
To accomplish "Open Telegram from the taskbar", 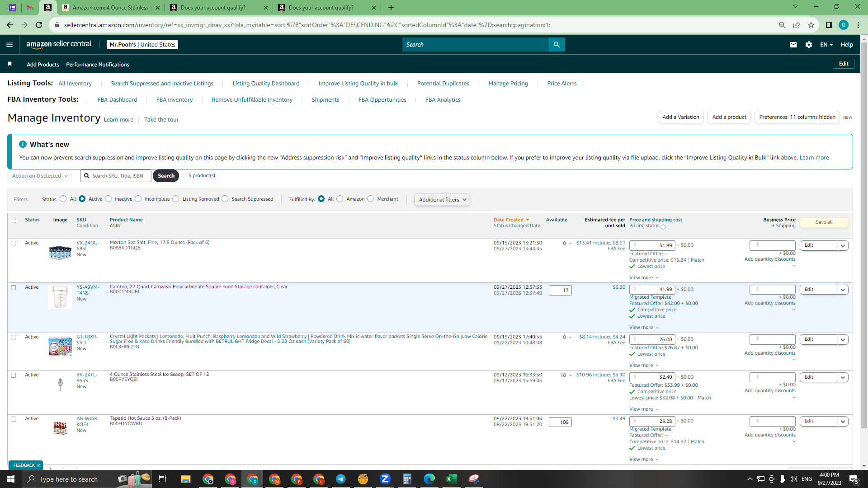I will tap(340, 479).
